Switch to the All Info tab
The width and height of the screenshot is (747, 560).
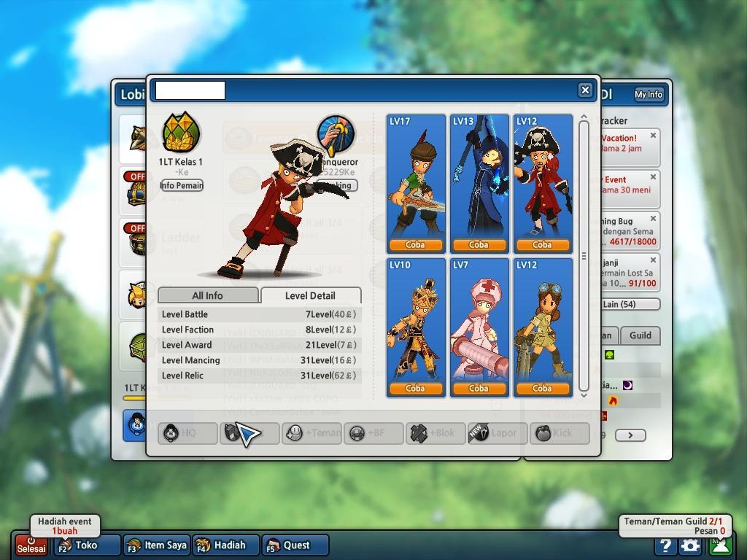[x=208, y=295]
